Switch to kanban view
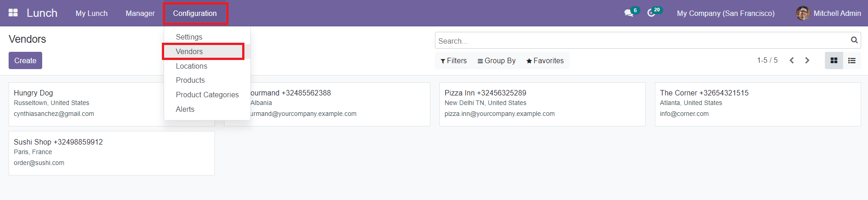868x200 pixels. coord(834,60)
